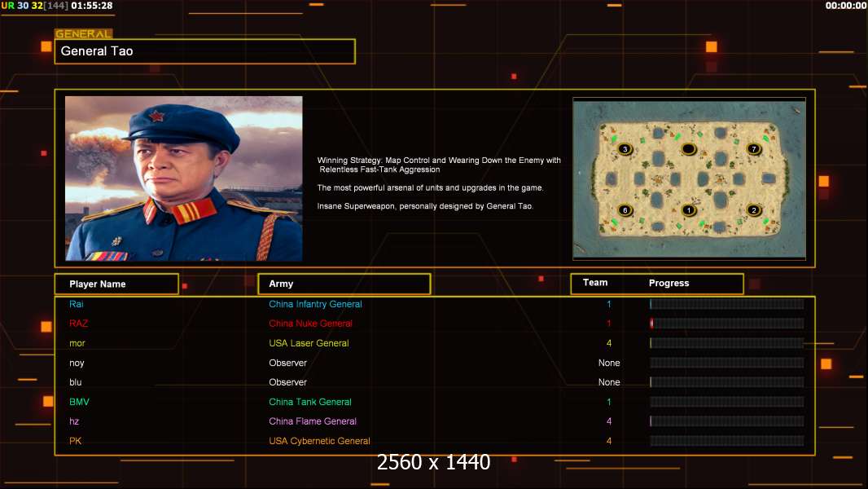Select player name noy

[x=77, y=363]
